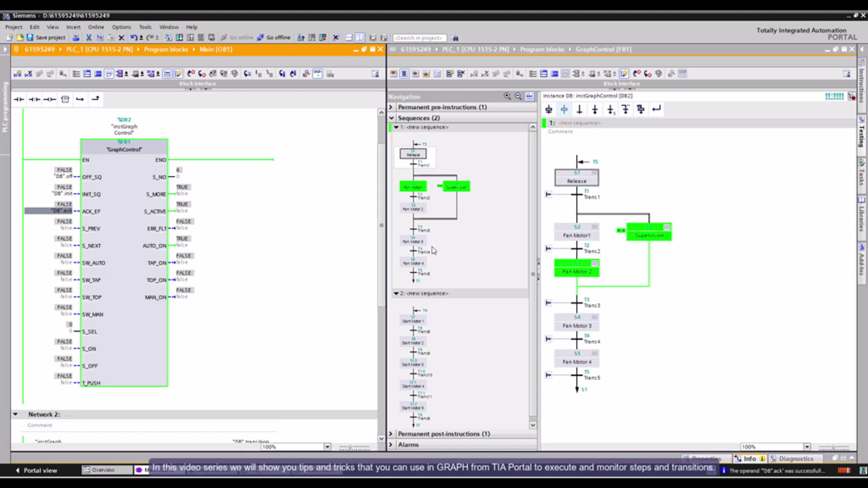The width and height of the screenshot is (868, 488).
Task: Switch to the Diagnostics tab
Action: point(795,459)
